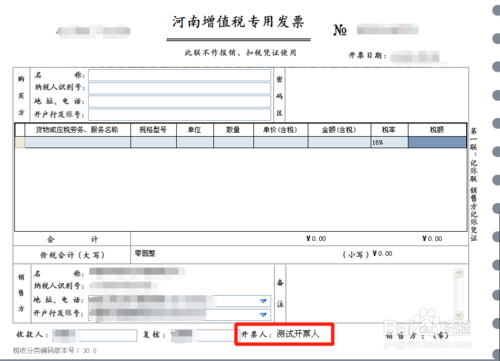The height and width of the screenshot is (361, 500).
Task: Click the remarks scrollbar up arrow
Action: (x=459, y=273)
